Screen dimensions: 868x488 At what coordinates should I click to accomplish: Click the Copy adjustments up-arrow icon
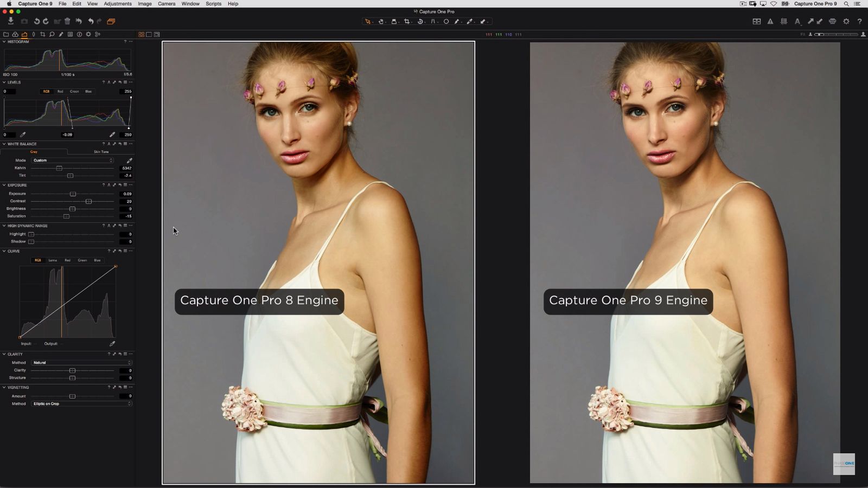pyautogui.click(x=810, y=22)
